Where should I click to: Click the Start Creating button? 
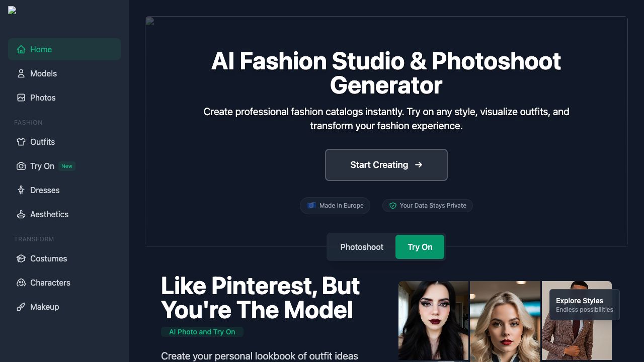pyautogui.click(x=386, y=165)
